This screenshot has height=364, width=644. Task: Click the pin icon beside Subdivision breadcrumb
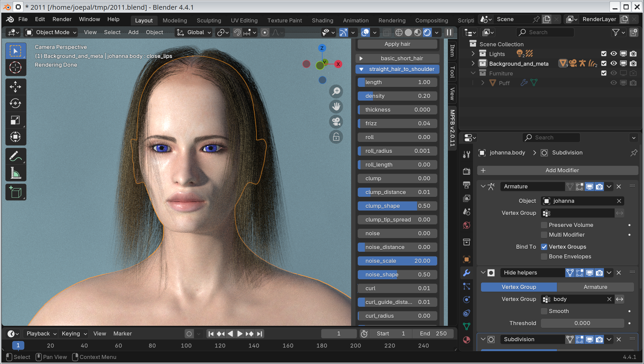(634, 153)
